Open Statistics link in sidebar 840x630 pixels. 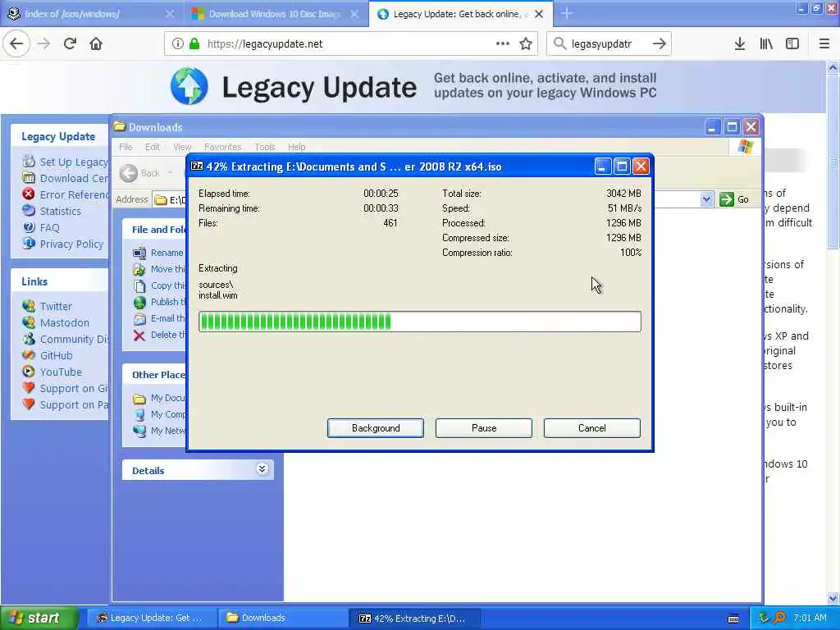pos(60,211)
